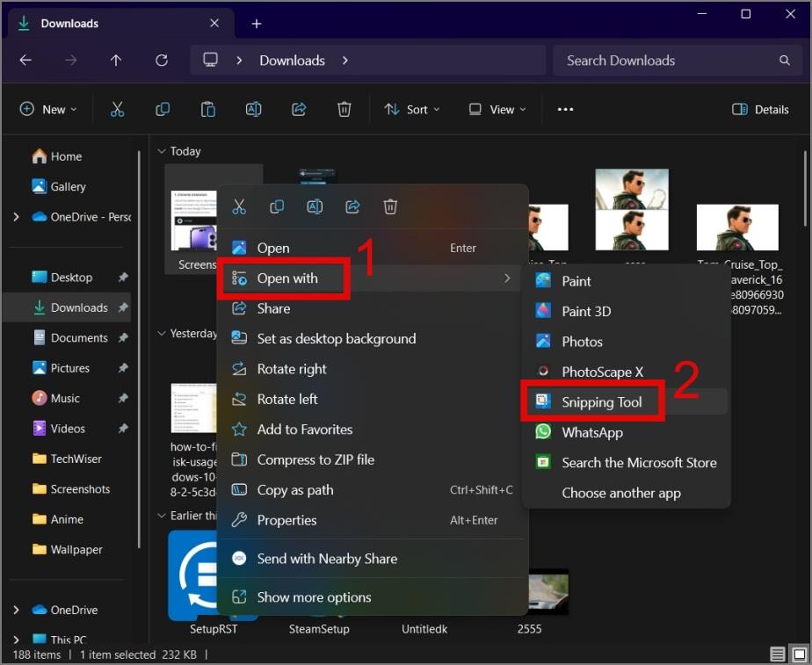The width and height of the screenshot is (812, 665).
Task: Click the Delete icon in the context menu
Action: click(x=390, y=206)
